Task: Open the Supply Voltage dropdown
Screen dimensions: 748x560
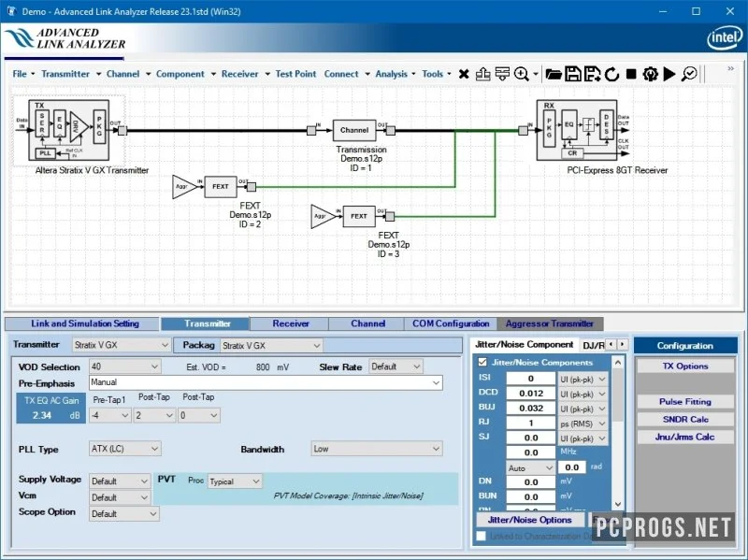Action: [x=120, y=481]
